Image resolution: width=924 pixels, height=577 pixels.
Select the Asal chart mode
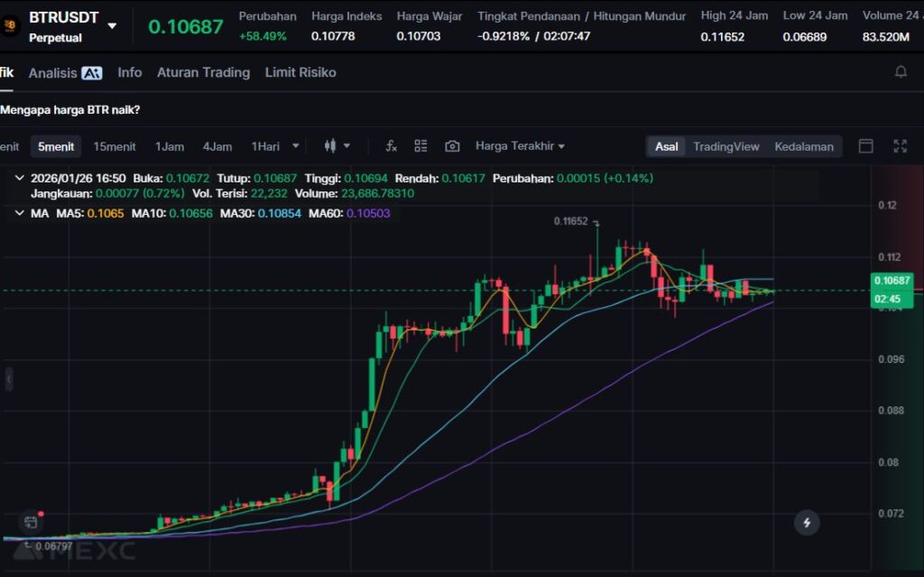coord(667,146)
